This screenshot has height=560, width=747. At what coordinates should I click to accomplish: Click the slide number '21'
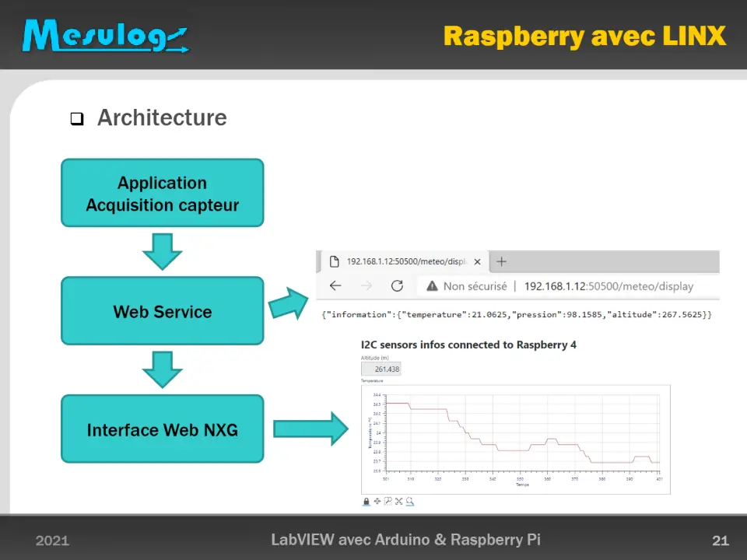tap(721, 541)
